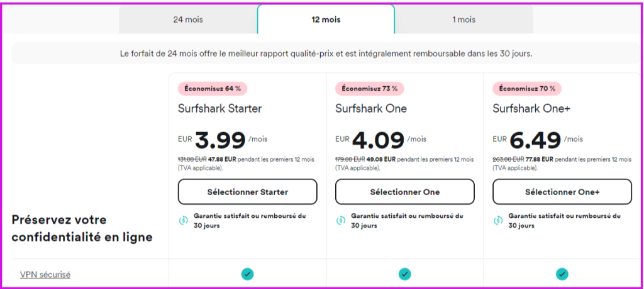Click the VPN sécurisé checkmark for One
This screenshot has height=289, width=644.
[404, 274]
